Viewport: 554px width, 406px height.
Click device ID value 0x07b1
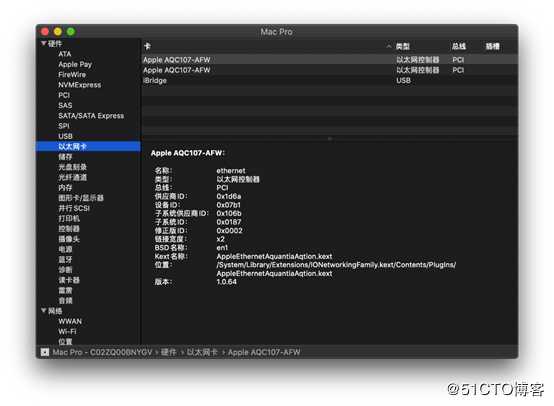pyautogui.click(x=229, y=205)
